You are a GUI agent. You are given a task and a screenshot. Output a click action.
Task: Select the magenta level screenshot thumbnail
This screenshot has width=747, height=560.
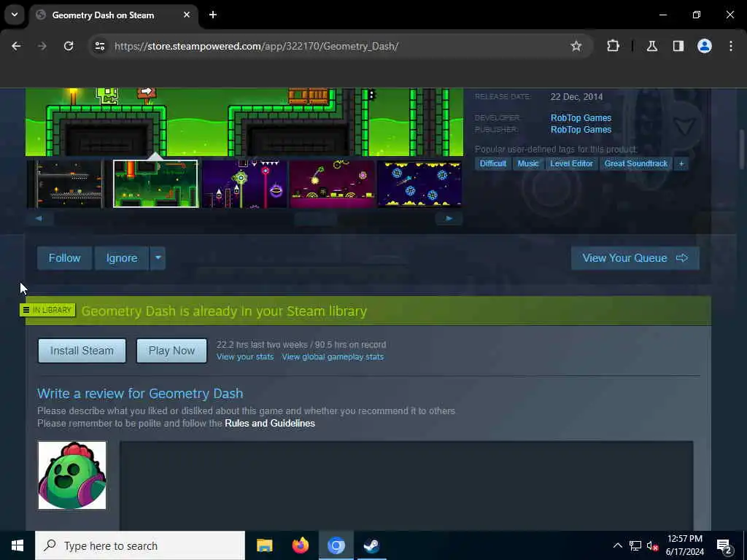tap(332, 184)
